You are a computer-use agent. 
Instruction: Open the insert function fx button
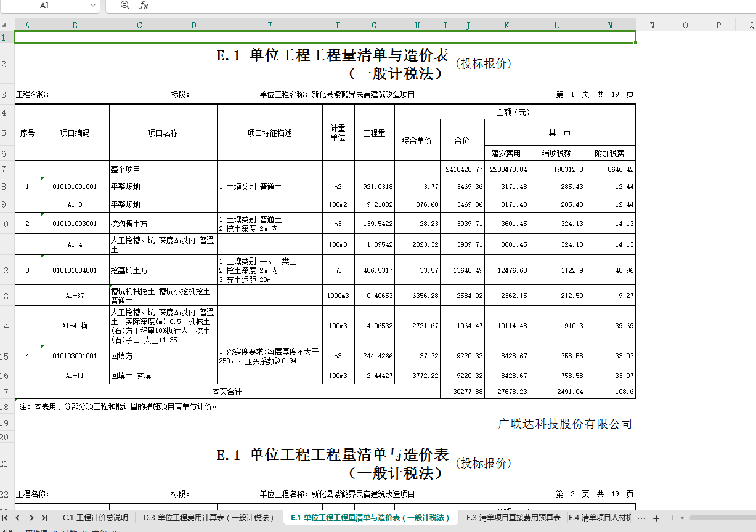coord(144,5)
